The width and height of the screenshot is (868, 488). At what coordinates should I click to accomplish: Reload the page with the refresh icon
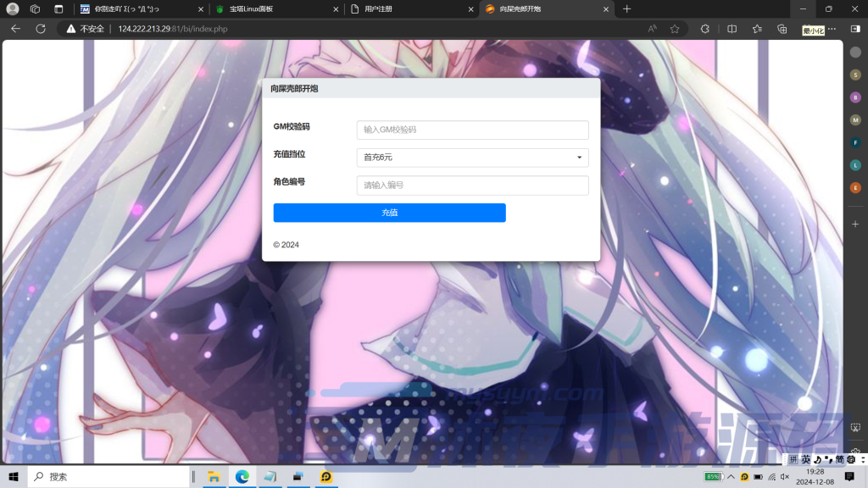pyautogui.click(x=40, y=28)
